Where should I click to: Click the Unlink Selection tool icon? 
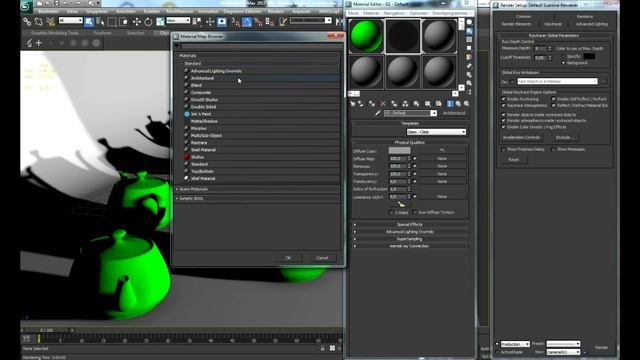point(38,21)
